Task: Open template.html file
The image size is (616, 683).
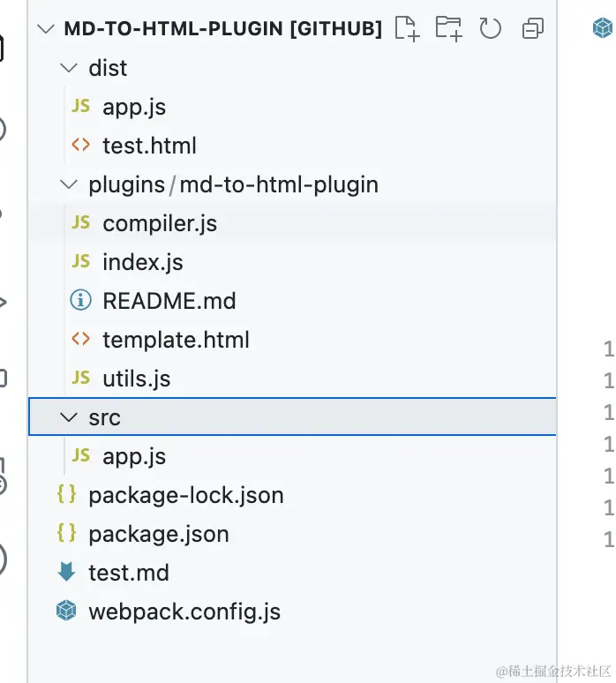Action: point(176,340)
